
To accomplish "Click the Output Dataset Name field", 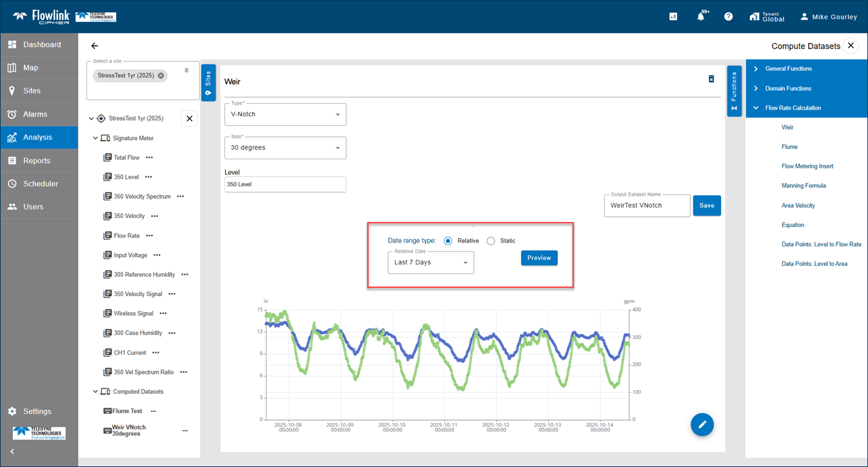I will [x=646, y=206].
